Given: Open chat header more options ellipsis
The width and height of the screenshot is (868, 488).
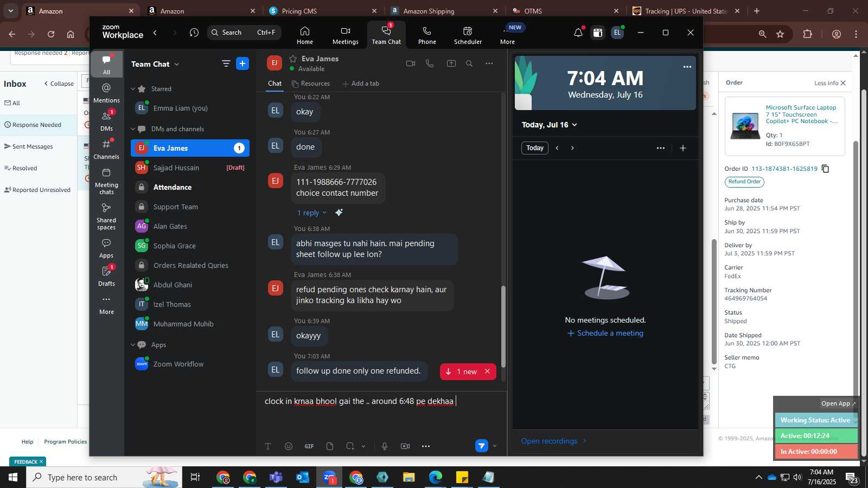Looking at the screenshot, I should (x=489, y=63).
